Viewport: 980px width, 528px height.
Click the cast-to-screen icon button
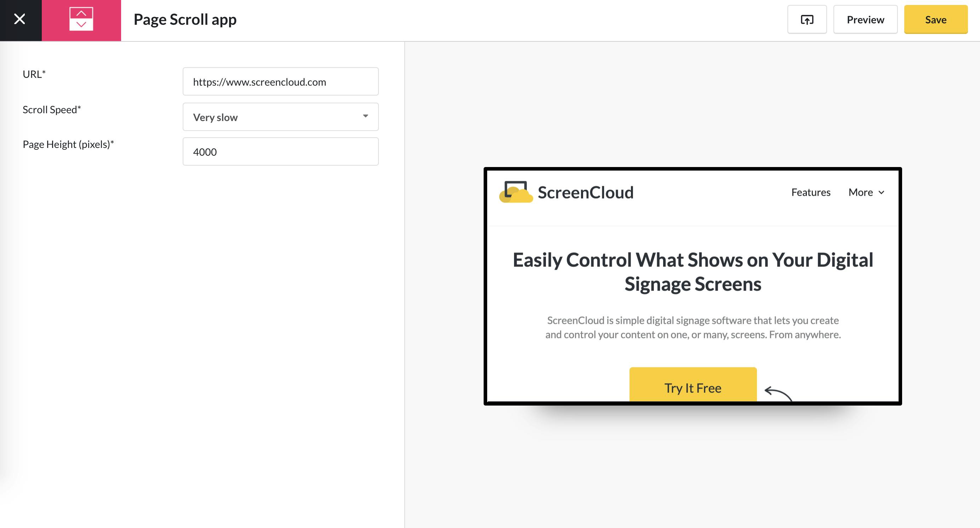(807, 20)
